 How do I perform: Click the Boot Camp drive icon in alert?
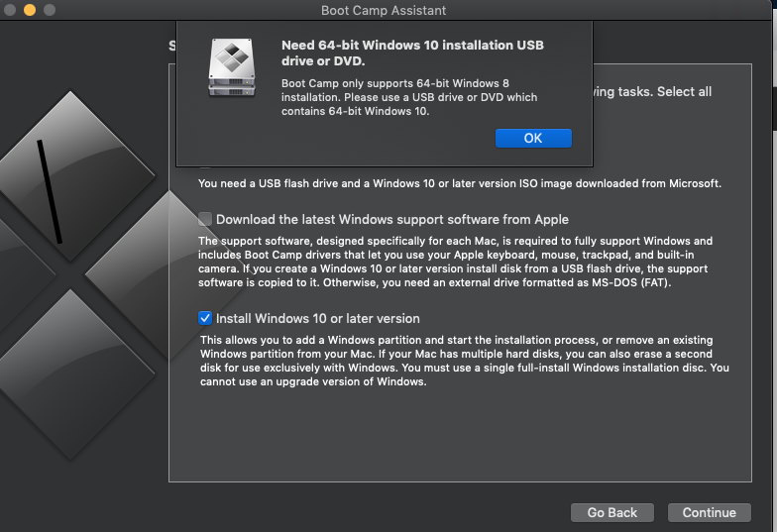[232, 67]
